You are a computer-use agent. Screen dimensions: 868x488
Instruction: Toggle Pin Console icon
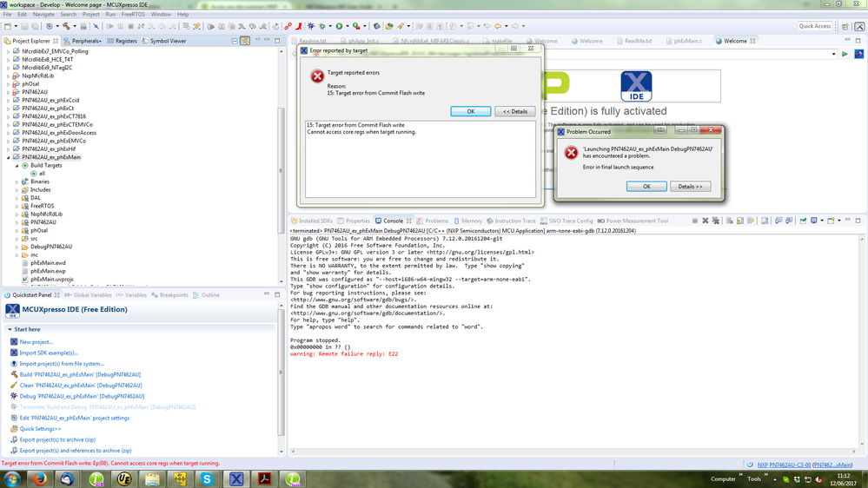803,221
